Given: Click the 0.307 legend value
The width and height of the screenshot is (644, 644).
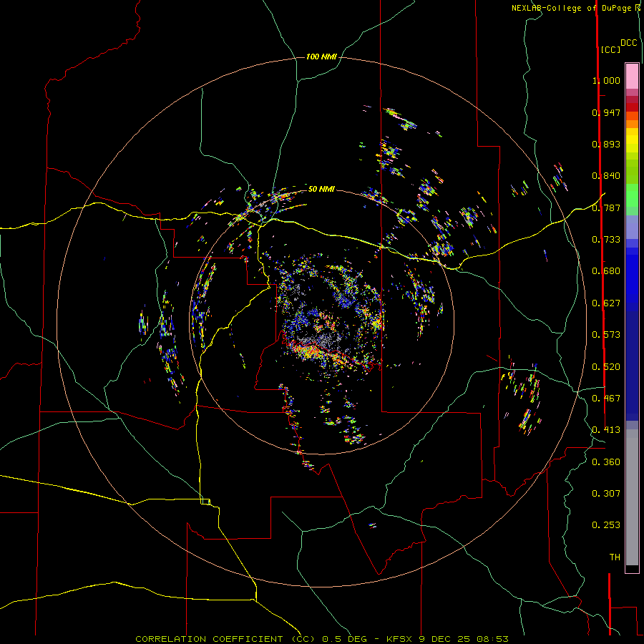Looking at the screenshot, I should point(606,494).
